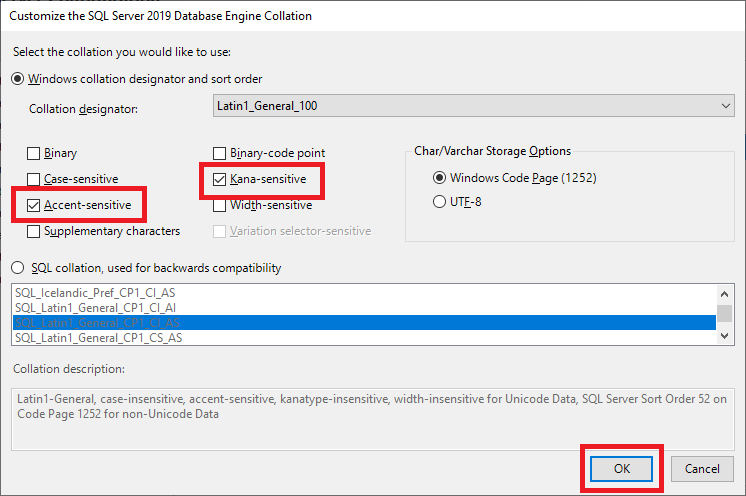Tick the Binary-code point checkbox

pos(220,154)
